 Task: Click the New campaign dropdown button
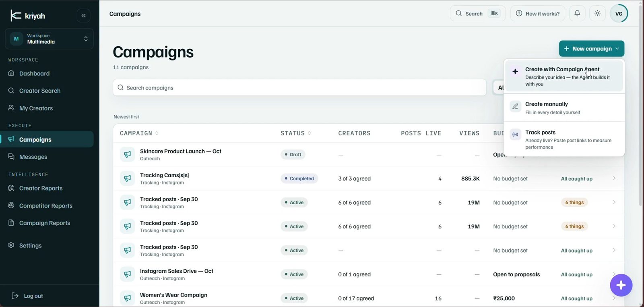[592, 48]
